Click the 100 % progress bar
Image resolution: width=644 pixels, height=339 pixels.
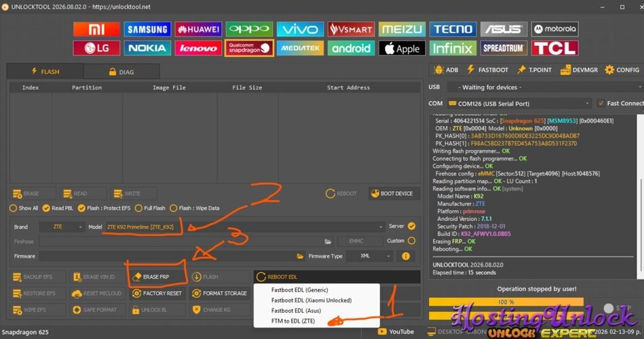pos(506,302)
